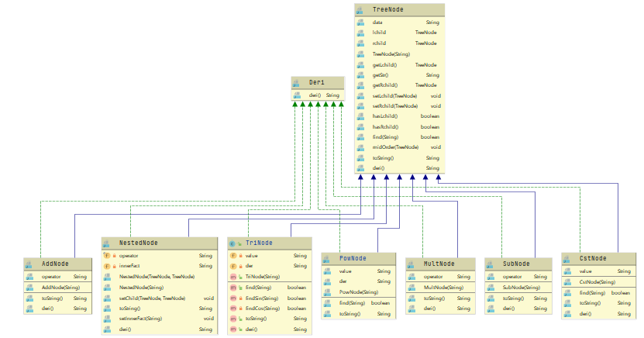
Task: Select the hasRchild() row in TreeNode
Action: pos(400,127)
